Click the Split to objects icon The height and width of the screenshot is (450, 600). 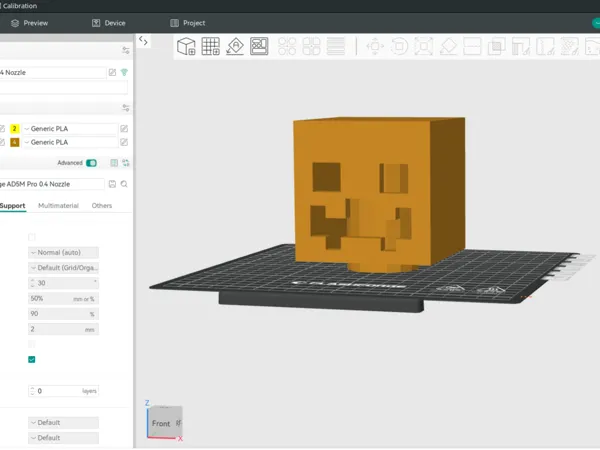coord(287,46)
